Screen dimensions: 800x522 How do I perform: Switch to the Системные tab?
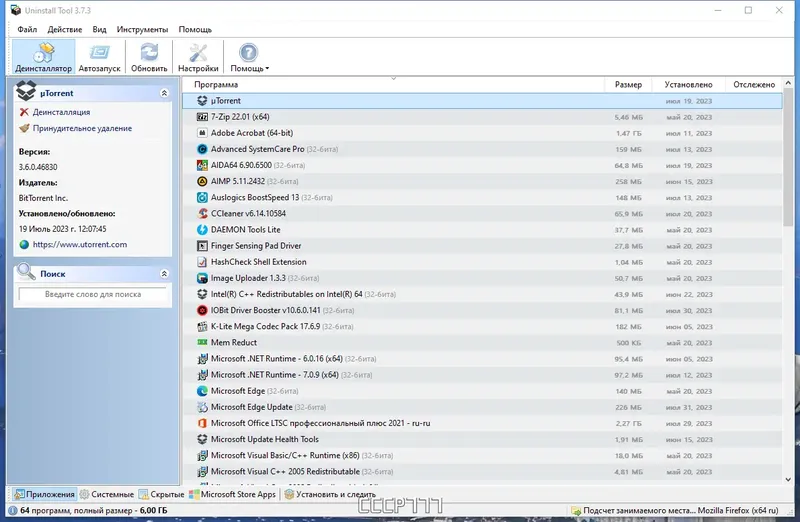pyautogui.click(x=107, y=494)
